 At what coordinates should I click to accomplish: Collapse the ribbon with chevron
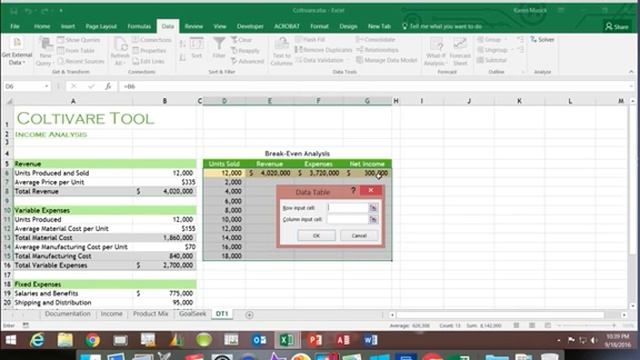631,72
